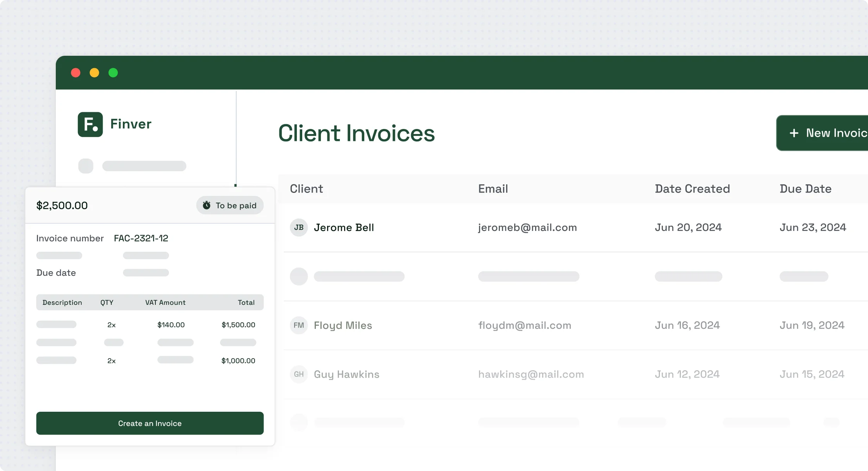Sort by the Client column header

[x=306, y=189]
